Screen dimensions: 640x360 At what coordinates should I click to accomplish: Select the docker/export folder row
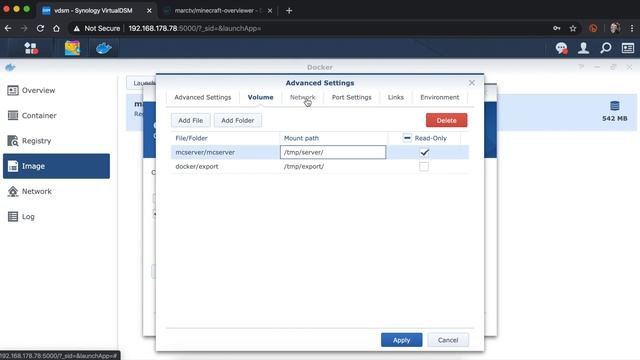(x=320, y=167)
